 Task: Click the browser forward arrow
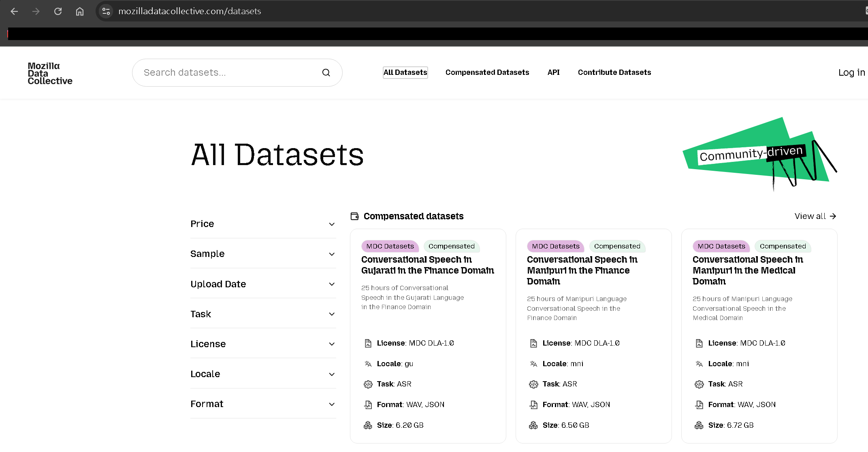pyautogui.click(x=36, y=11)
